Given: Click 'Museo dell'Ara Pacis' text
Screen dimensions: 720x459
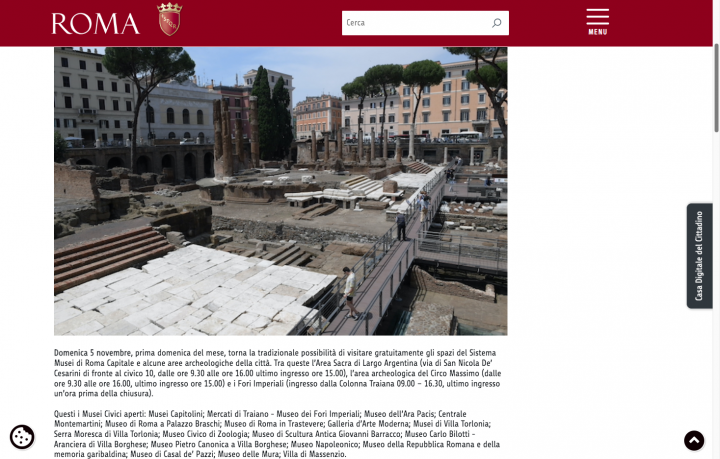Looking at the screenshot, I should [399, 414].
